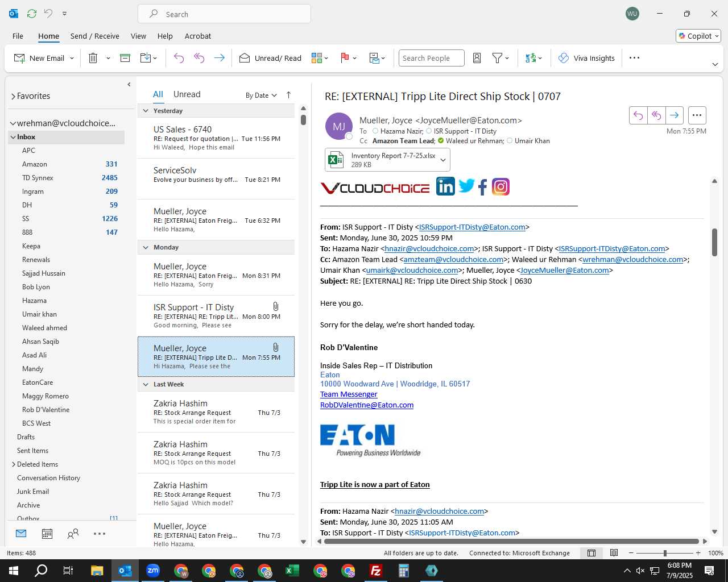Screen dimensions: 728x582
Task: Open the LinkedIn icon in the signature
Action: point(445,186)
